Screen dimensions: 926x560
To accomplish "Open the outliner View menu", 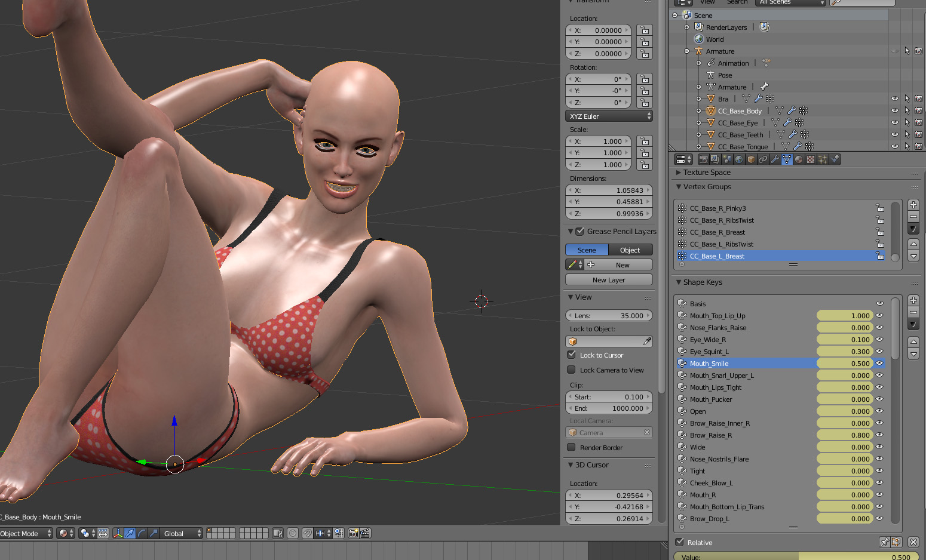I will (x=707, y=2).
